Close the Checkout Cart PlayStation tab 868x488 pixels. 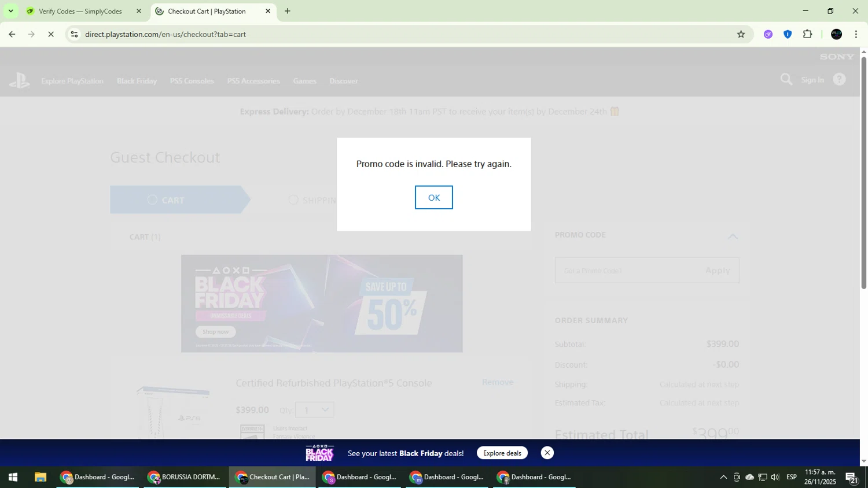(268, 11)
